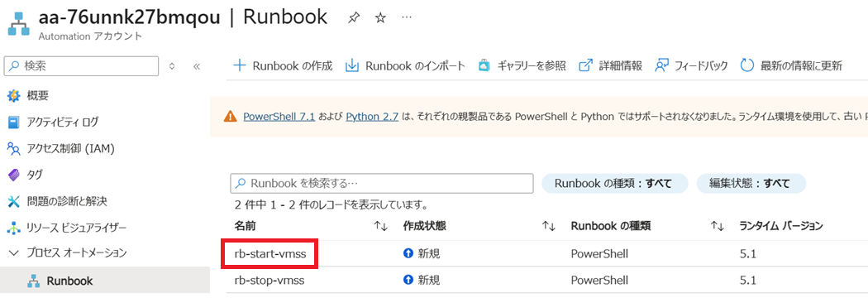
Task: Open the Runbook の種類 : すべて filter
Action: pos(614,183)
